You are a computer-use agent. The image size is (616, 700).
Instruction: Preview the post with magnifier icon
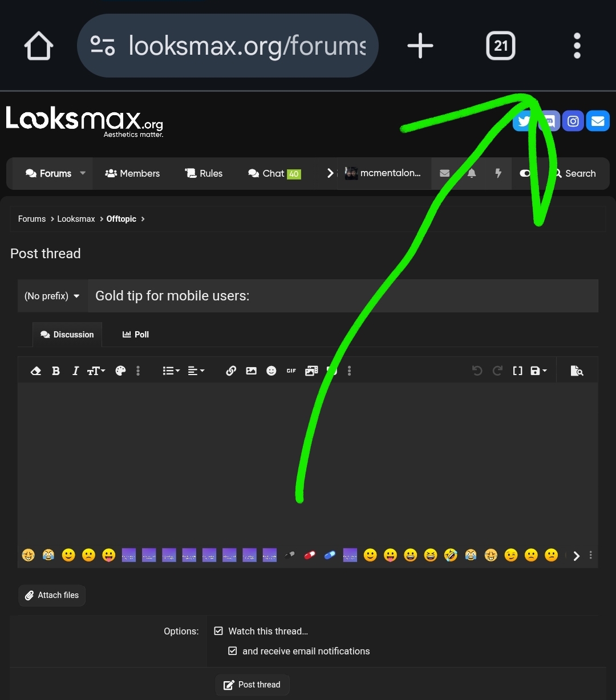tap(577, 371)
